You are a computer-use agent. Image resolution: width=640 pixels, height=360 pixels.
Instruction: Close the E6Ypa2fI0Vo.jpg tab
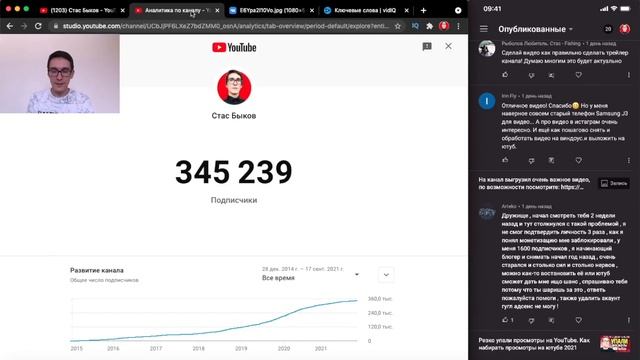[x=312, y=11]
